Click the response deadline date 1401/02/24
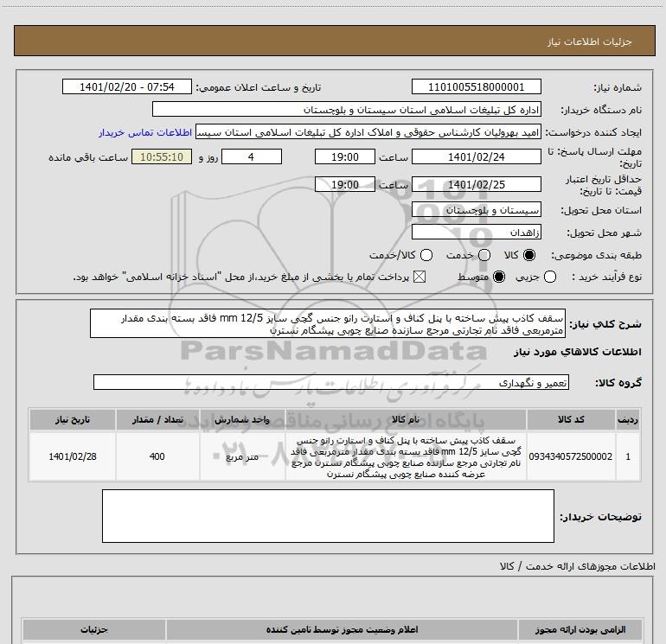Image resolution: width=666 pixels, height=644 pixels. (476, 157)
